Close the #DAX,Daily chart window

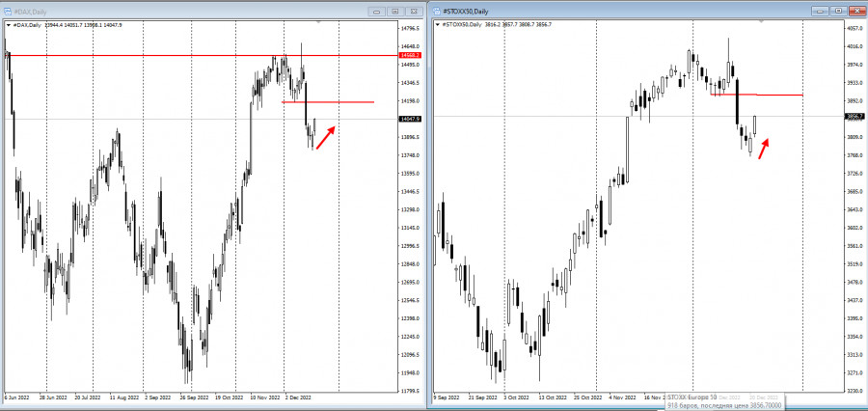414,11
